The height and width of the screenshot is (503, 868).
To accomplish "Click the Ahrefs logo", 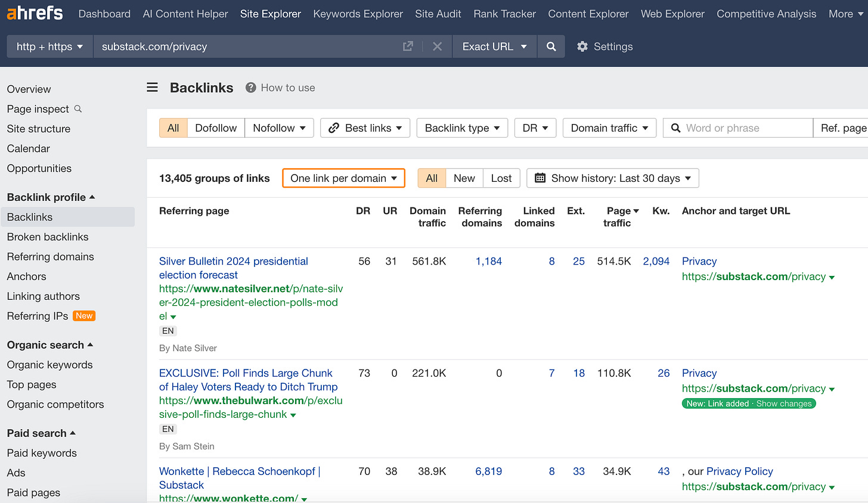I will (35, 13).
